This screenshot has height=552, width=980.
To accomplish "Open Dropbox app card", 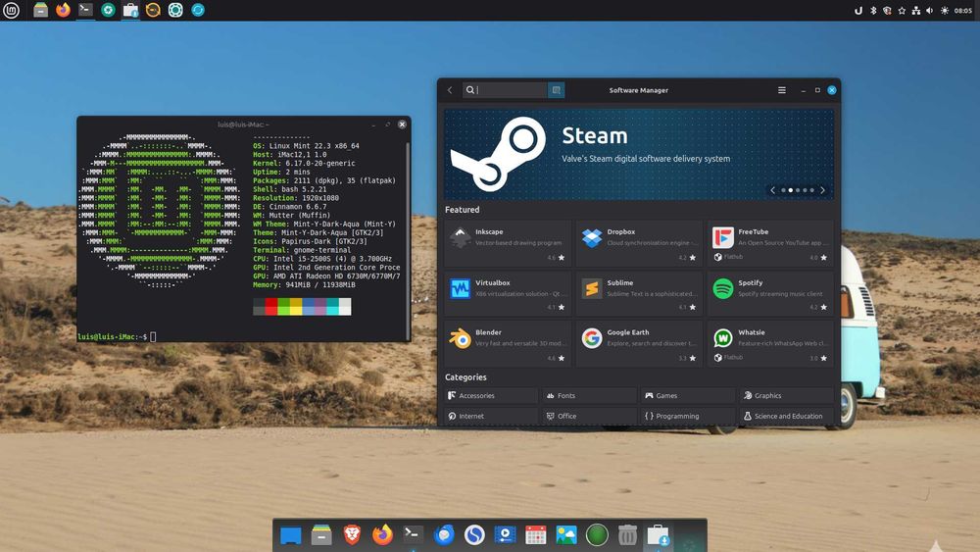I will 639,244.
